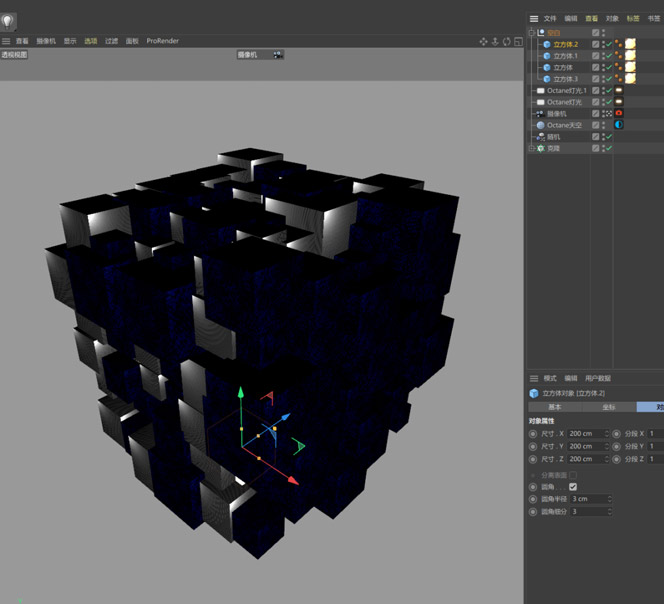The image size is (664, 604).
Task: Click the viewport maximize toggle icon
Action: (x=518, y=42)
